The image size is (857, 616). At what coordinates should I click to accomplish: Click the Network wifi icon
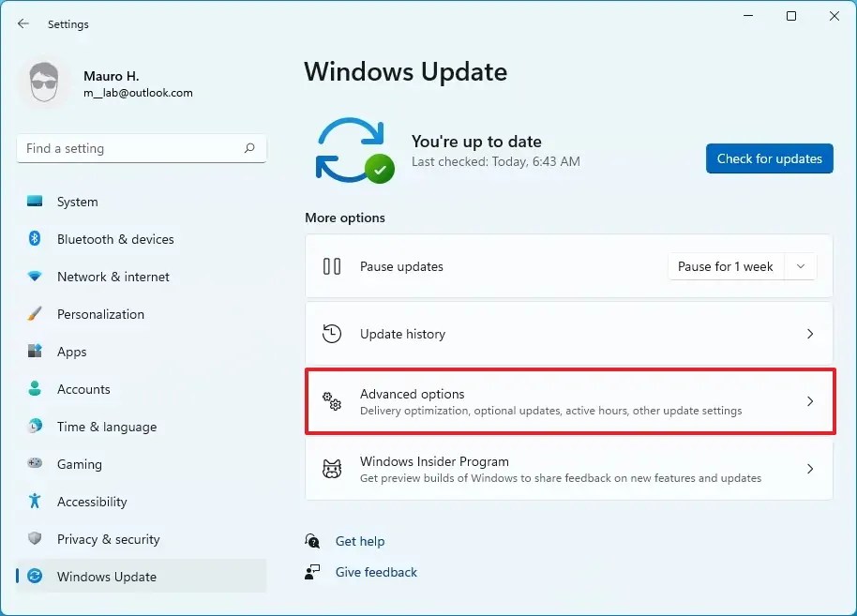[x=35, y=276]
